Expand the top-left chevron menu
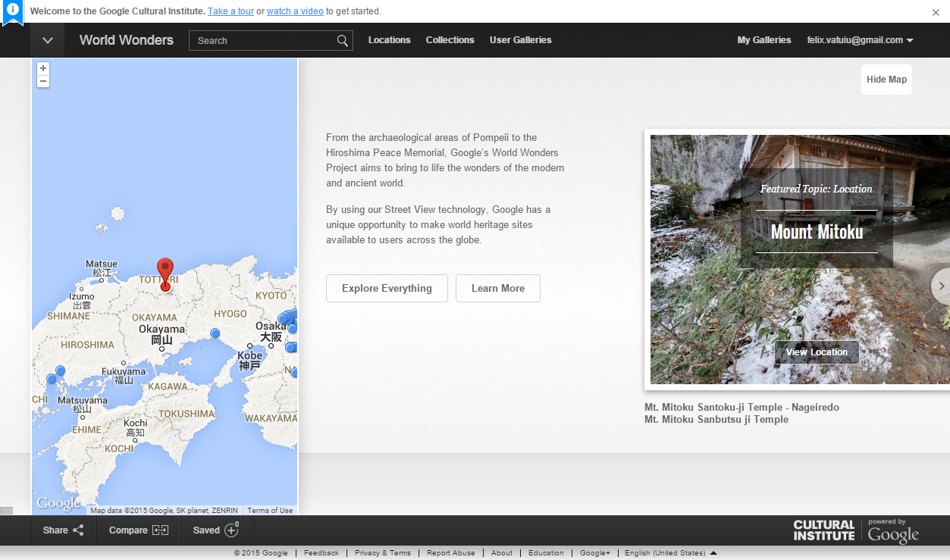 [48, 41]
